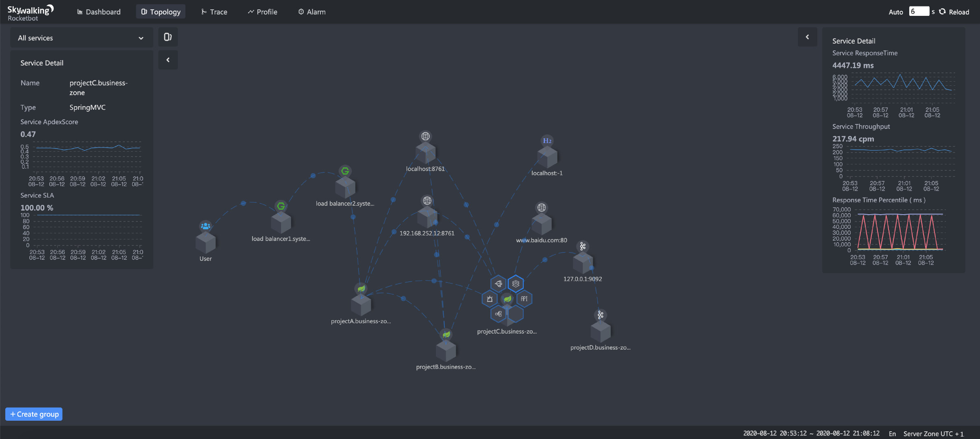
Task: Go to the Alarm tab
Action: pos(312,12)
